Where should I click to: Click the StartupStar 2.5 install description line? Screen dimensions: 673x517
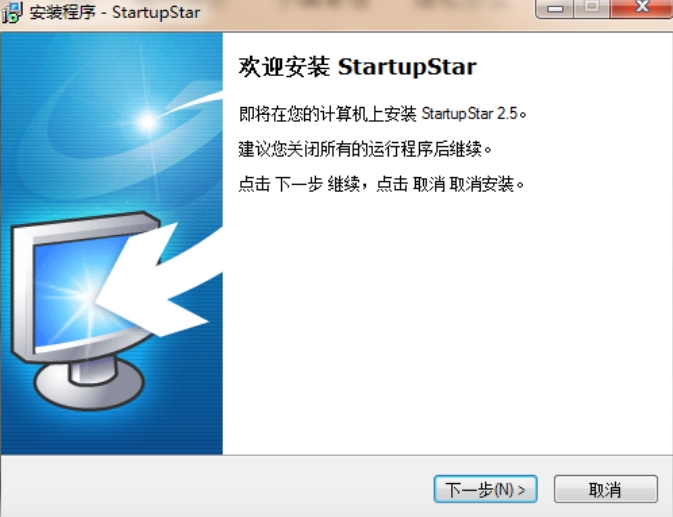point(382,114)
